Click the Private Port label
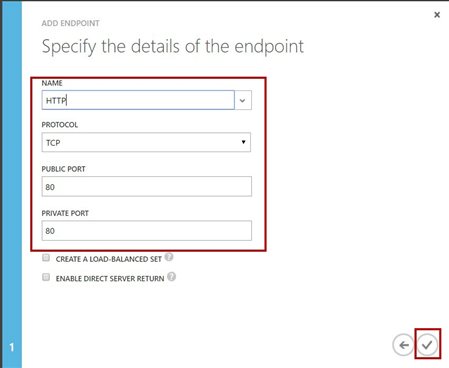 coord(65,213)
